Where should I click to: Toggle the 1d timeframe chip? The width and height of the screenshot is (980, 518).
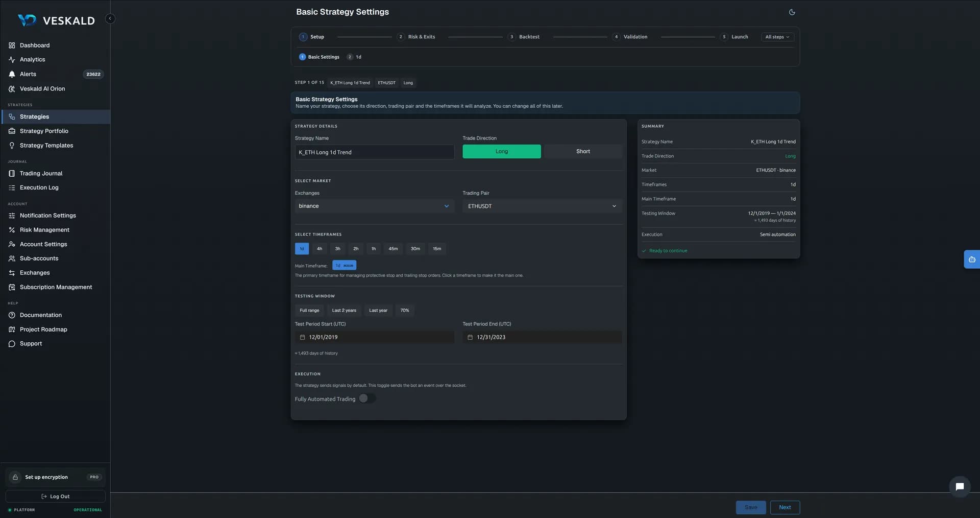[302, 249]
